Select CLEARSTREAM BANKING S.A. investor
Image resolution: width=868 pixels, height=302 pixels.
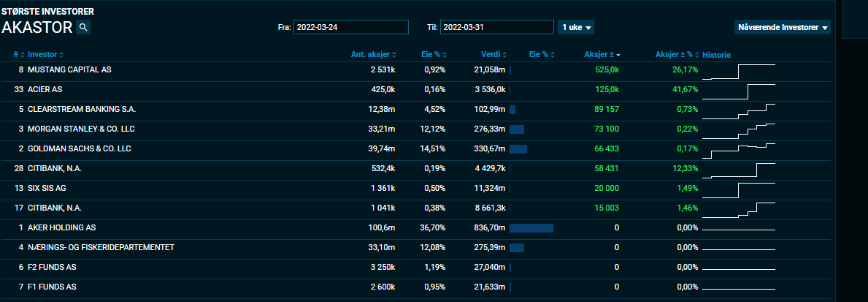click(81, 109)
